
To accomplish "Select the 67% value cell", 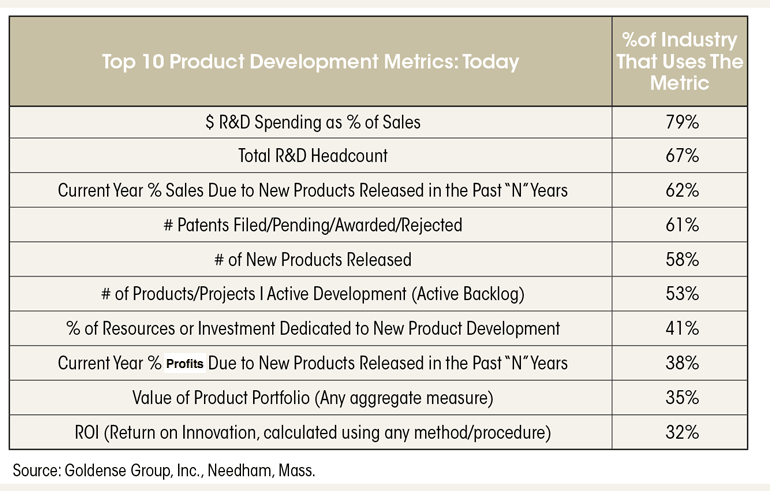I will coord(682,156).
